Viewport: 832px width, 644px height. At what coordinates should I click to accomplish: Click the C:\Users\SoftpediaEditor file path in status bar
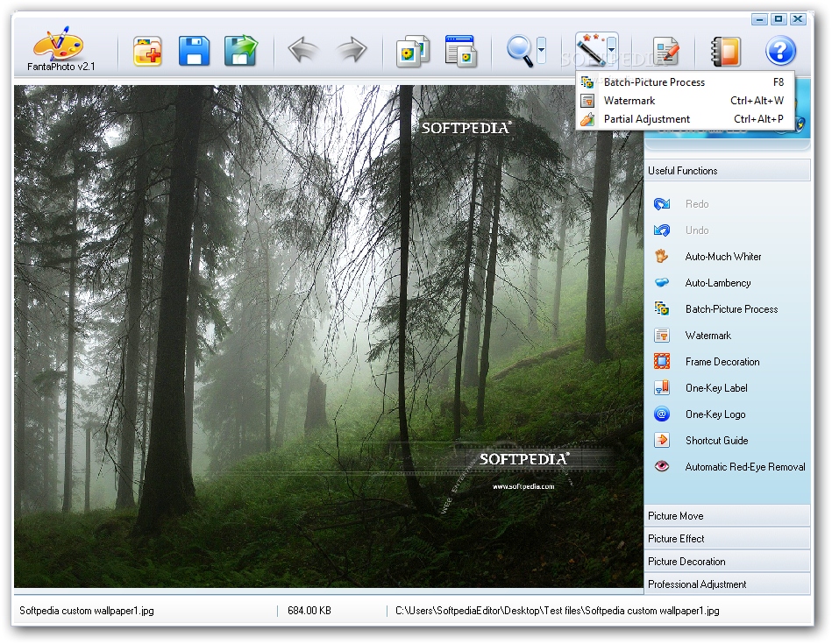557,611
